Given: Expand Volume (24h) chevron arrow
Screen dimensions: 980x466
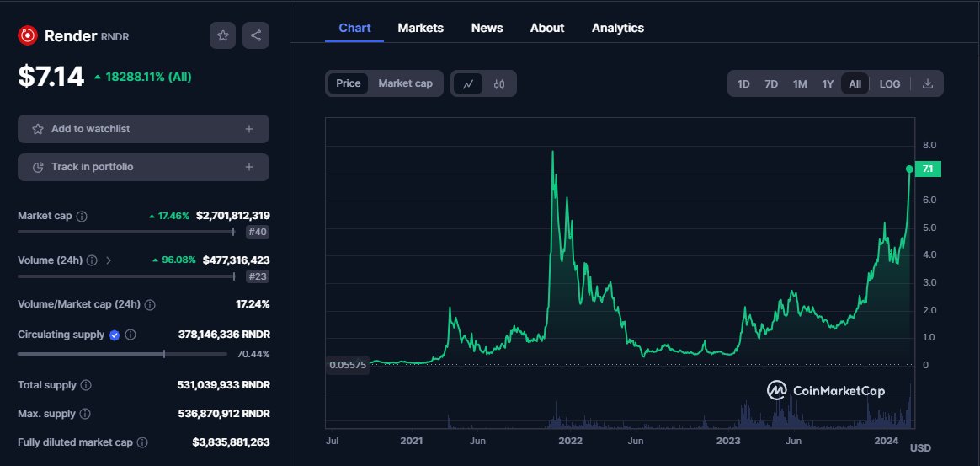Looking at the screenshot, I should (109, 260).
